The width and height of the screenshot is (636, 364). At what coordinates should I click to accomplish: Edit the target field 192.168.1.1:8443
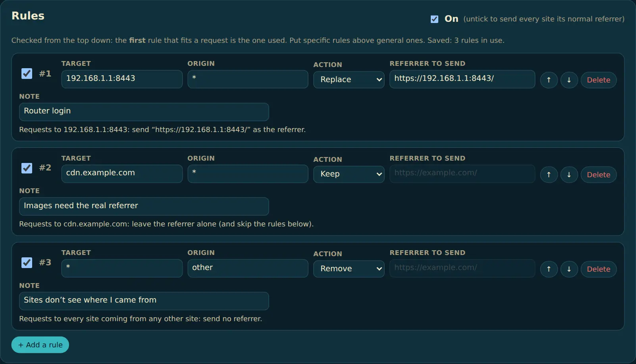122,79
